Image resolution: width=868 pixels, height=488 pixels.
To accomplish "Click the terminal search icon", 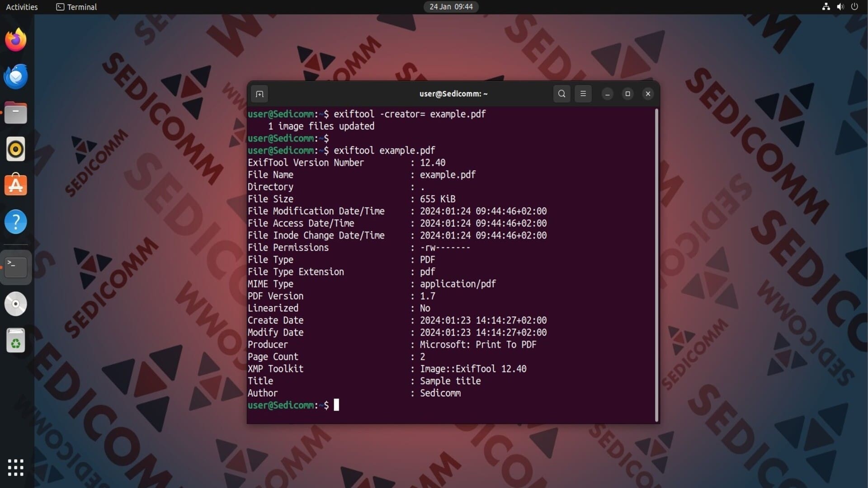I will tap(561, 94).
